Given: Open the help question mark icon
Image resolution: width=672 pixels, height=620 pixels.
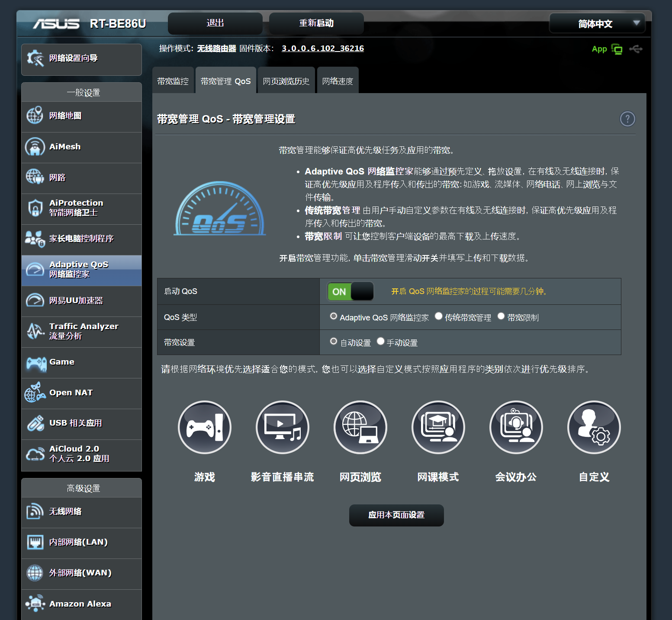Looking at the screenshot, I should [x=627, y=119].
